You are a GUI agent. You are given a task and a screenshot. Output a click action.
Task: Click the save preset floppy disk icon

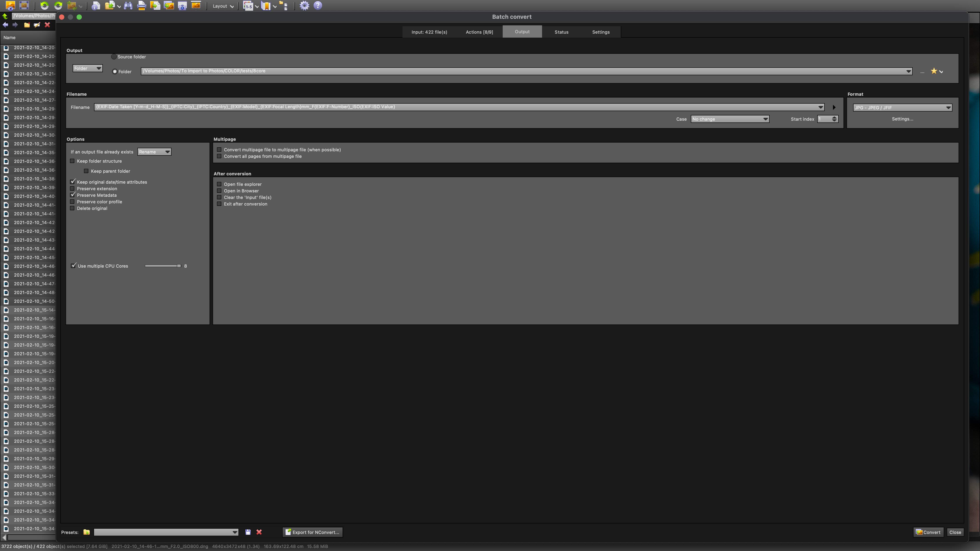click(248, 532)
